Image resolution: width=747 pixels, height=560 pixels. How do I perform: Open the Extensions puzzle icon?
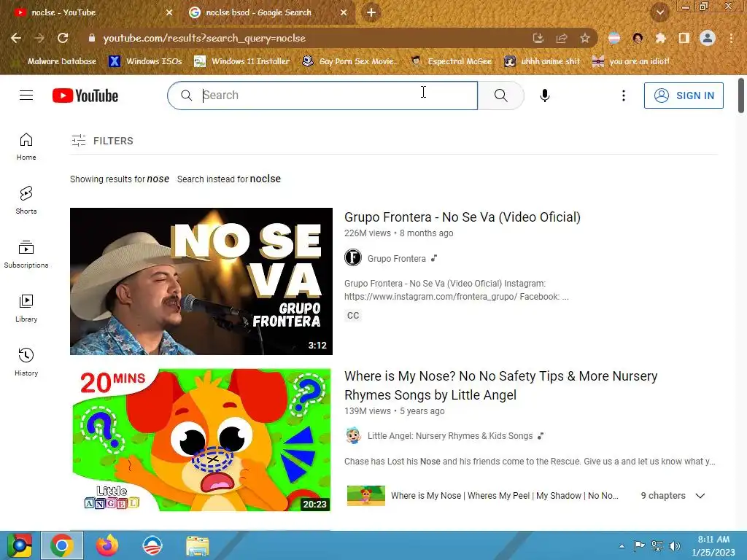tap(660, 38)
